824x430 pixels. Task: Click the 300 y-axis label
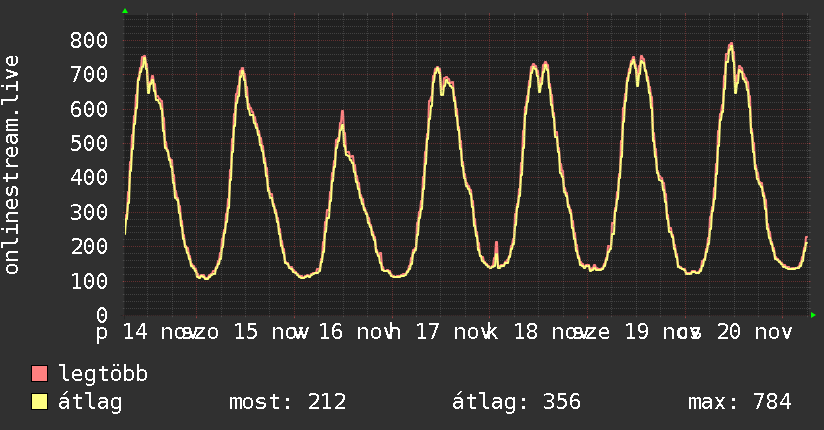pos(89,212)
